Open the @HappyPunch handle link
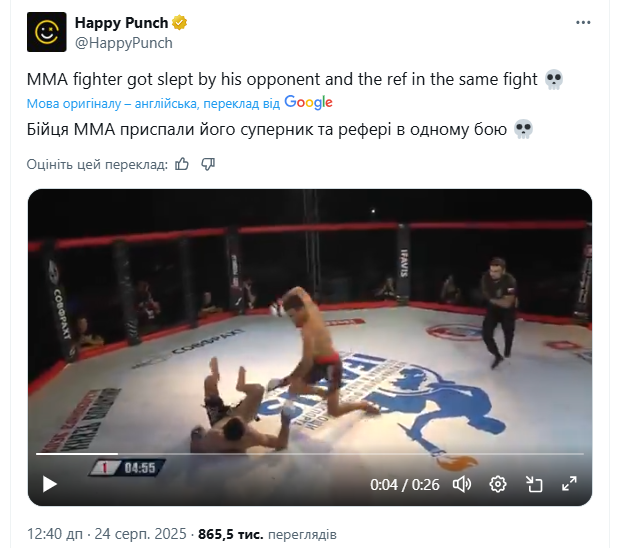 click(x=124, y=43)
